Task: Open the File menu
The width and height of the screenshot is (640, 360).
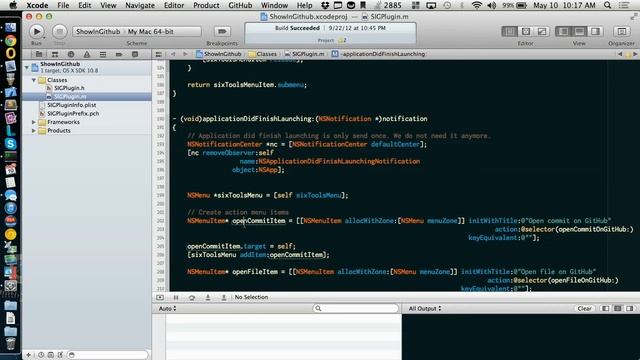Action: coord(63,5)
